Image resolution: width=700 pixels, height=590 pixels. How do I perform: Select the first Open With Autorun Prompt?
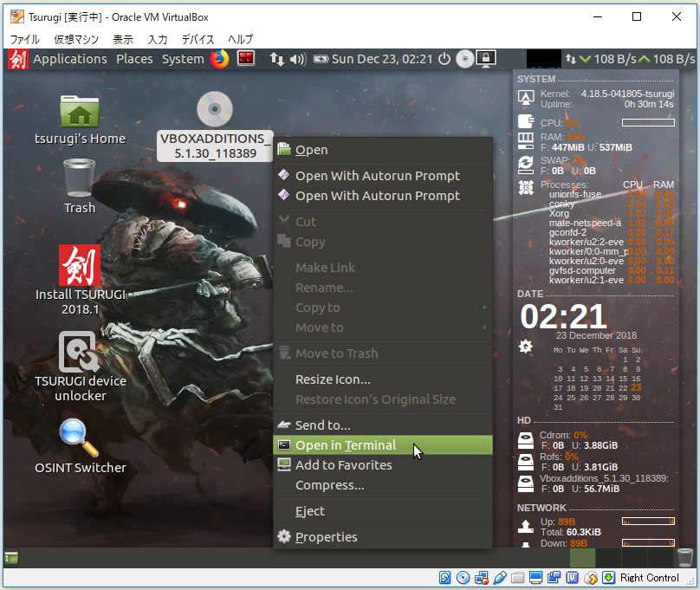[383, 176]
